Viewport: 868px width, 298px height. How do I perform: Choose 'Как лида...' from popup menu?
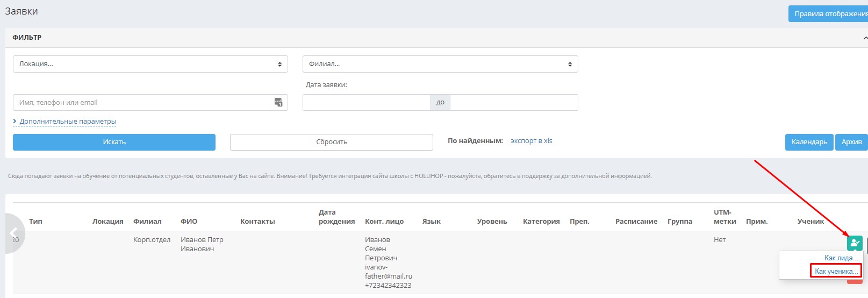point(841,258)
